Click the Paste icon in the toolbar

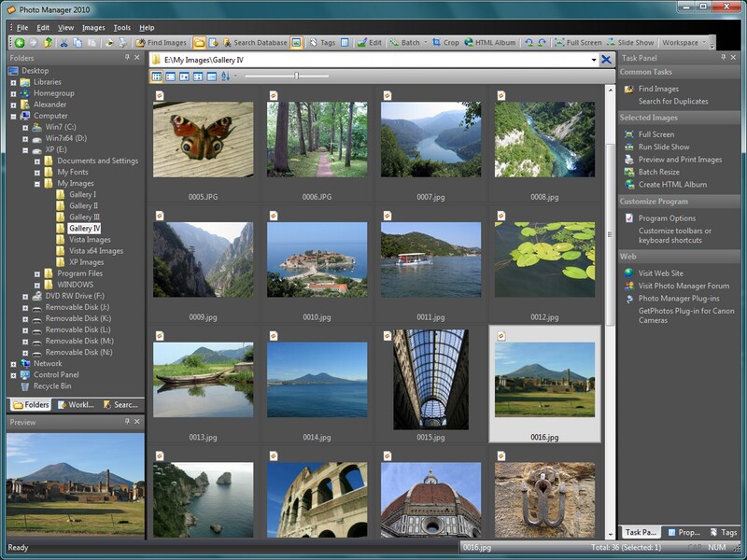[92, 42]
